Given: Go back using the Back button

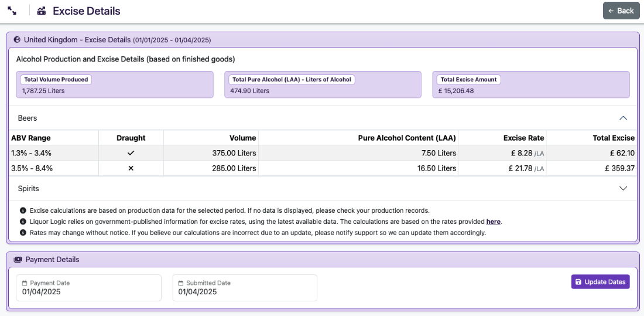Looking at the screenshot, I should coord(621,11).
